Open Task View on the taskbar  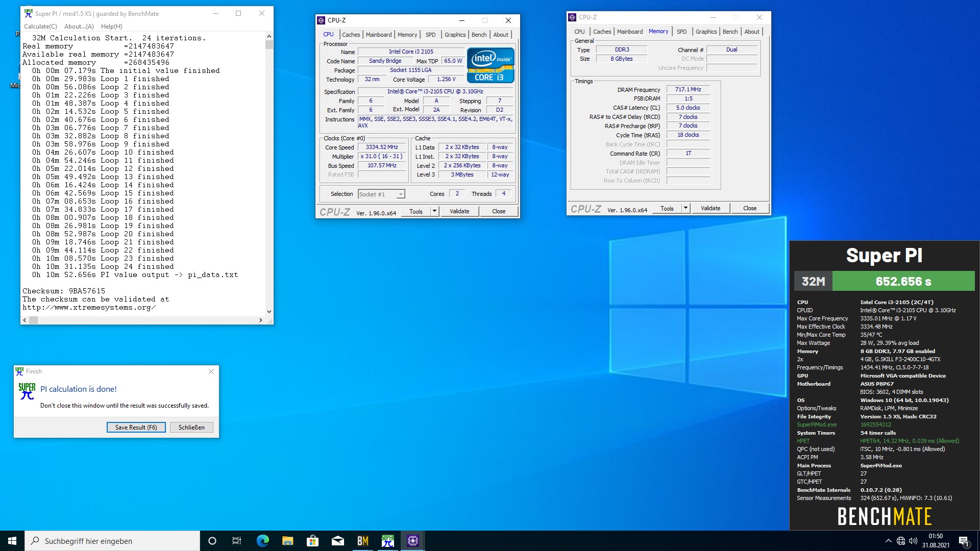click(x=237, y=541)
